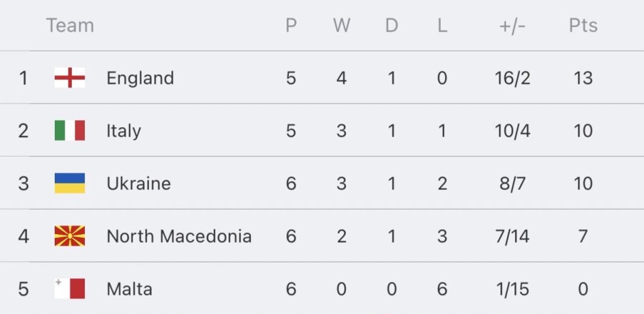Click England's 13 points value
The image size is (644, 314).
point(583,78)
